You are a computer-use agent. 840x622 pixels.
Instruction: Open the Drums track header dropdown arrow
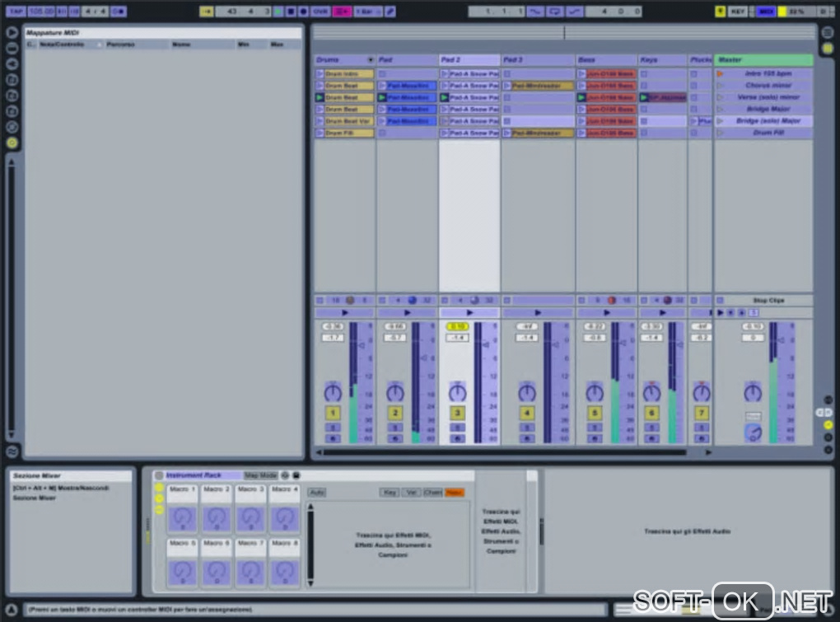[x=371, y=60]
